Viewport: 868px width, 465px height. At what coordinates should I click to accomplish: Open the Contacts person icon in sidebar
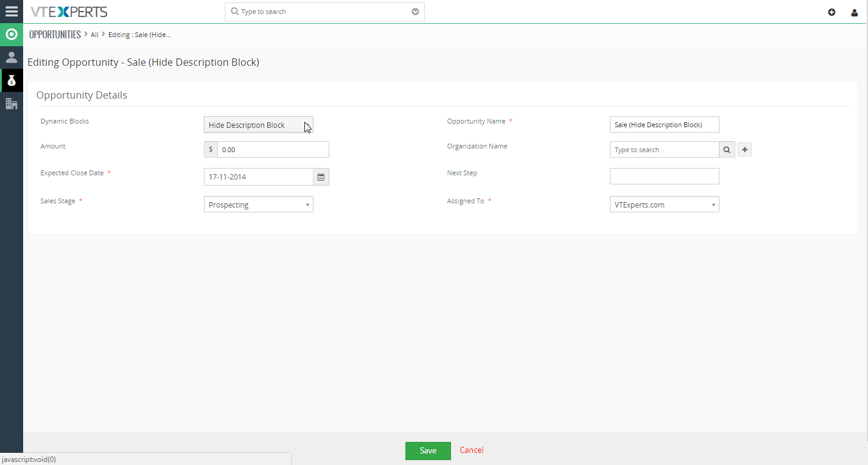pos(12,58)
